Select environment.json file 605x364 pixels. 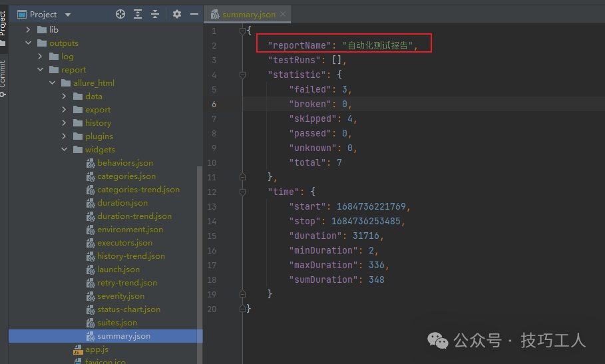(x=130, y=230)
